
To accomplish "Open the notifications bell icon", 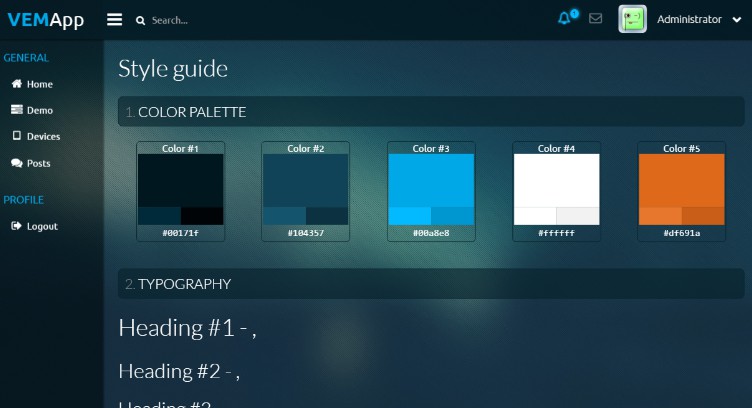I will 565,19.
